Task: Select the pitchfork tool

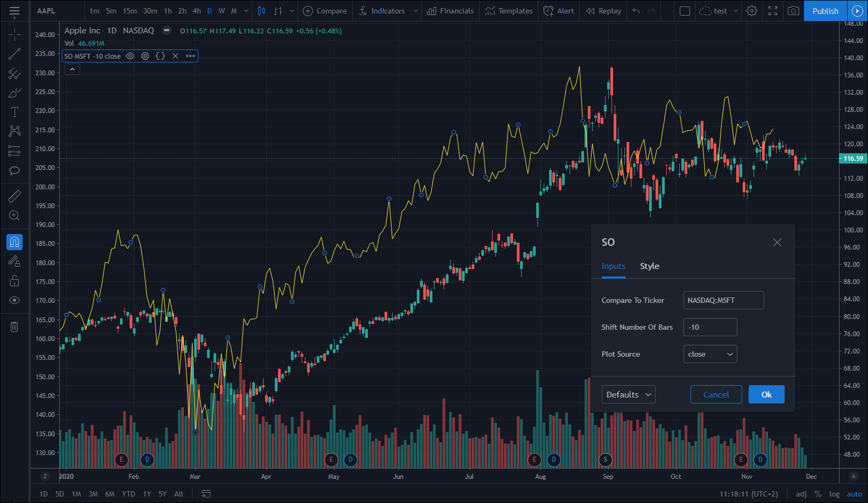Action: [15, 74]
